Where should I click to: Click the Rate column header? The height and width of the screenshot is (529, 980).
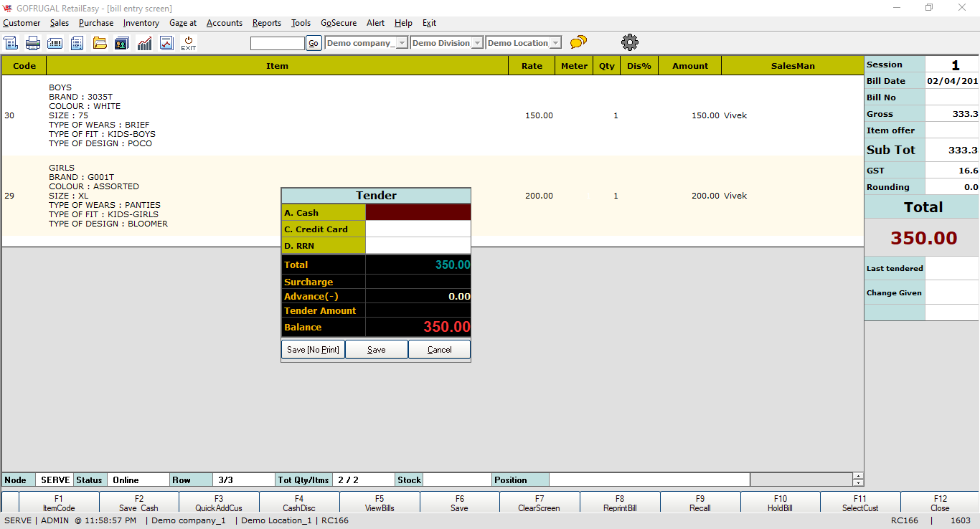532,66
